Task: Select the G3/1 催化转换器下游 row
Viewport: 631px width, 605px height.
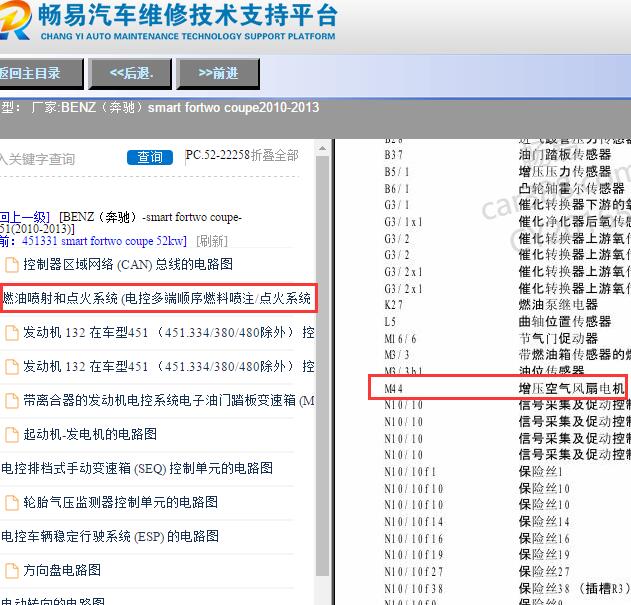Action: click(x=507, y=205)
